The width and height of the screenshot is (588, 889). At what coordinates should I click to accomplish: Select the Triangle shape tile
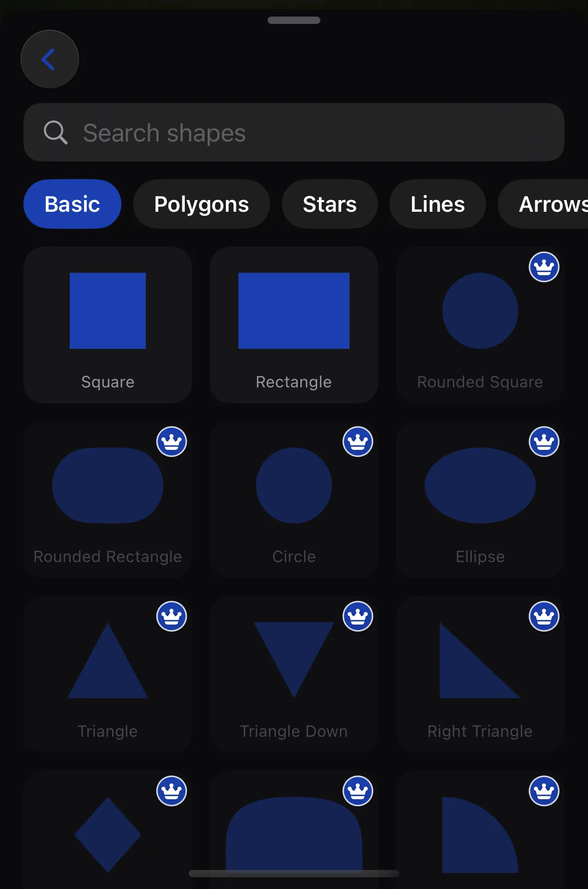click(108, 674)
